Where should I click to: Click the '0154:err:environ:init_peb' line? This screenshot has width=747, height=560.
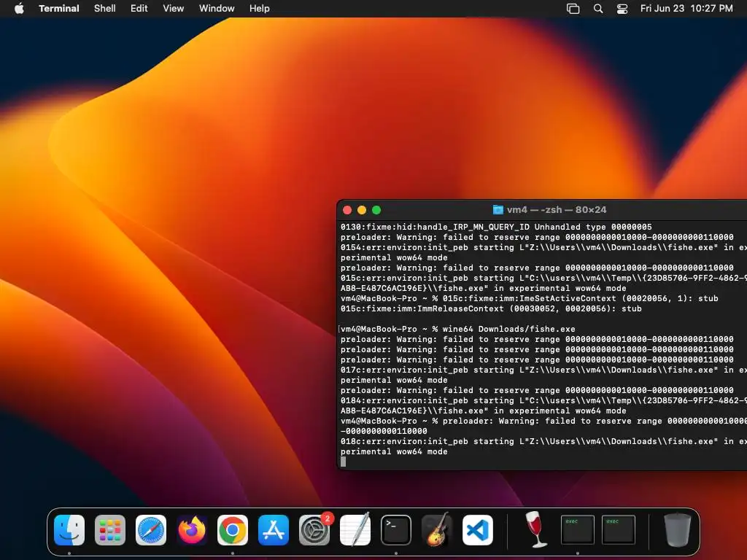(x=543, y=248)
